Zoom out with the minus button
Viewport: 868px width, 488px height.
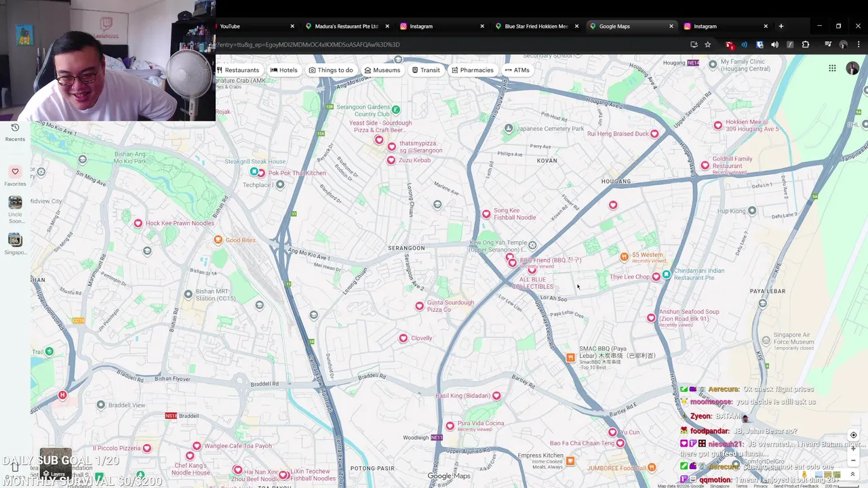tap(853, 460)
